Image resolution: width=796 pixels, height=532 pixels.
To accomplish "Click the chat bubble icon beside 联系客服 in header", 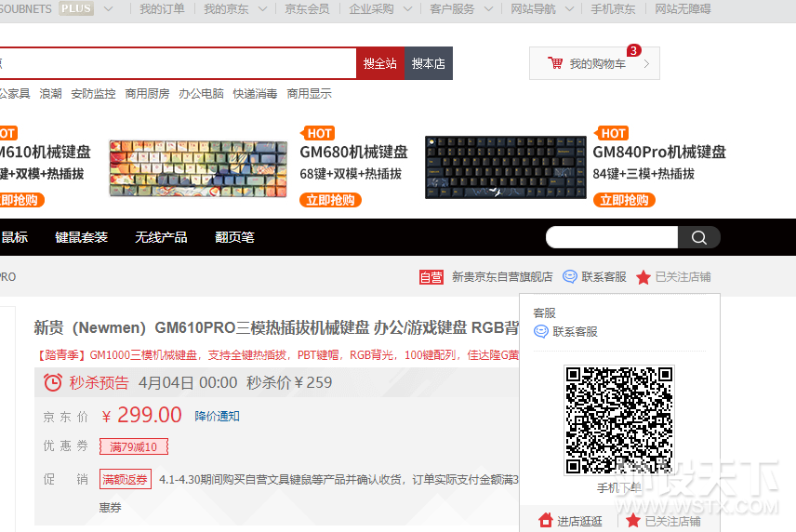I will click(570, 276).
